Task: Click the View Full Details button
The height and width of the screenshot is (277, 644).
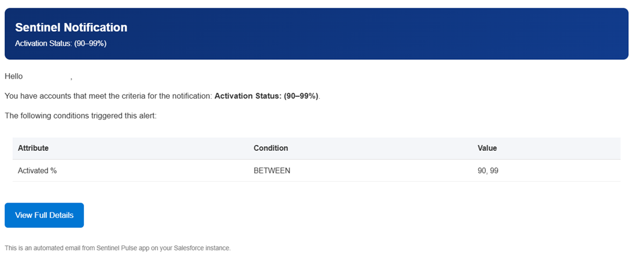Action: tap(44, 215)
